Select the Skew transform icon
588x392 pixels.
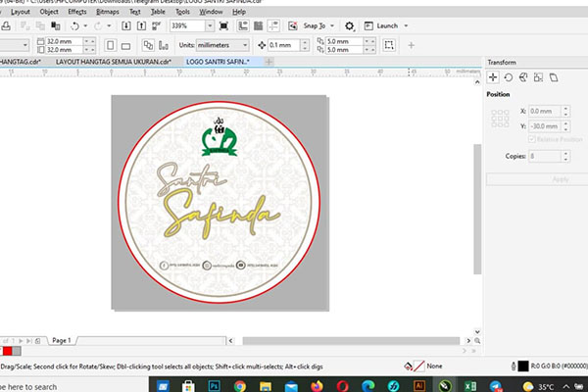tap(553, 76)
